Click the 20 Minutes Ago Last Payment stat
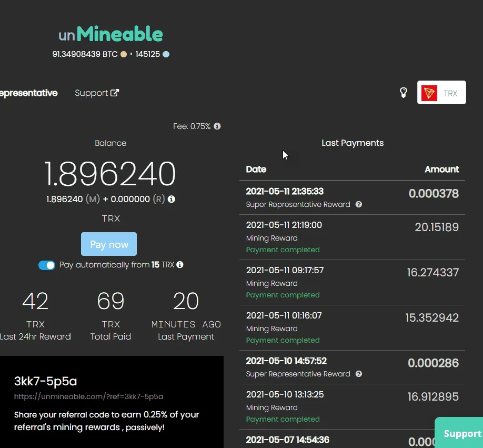 (x=186, y=316)
